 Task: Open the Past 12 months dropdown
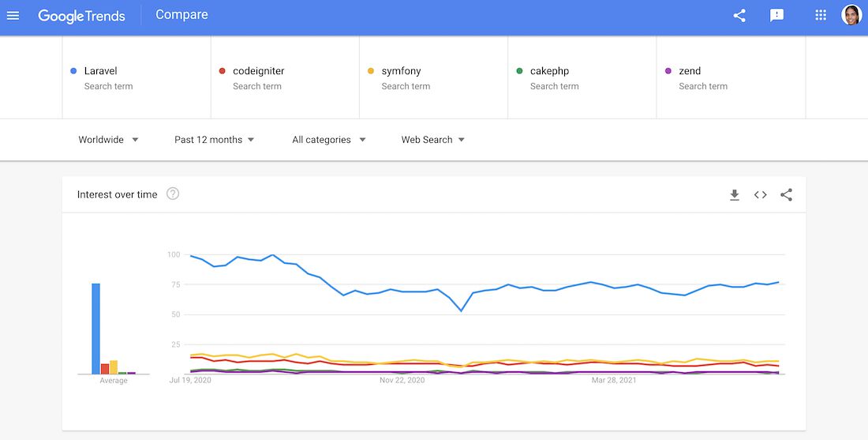(214, 140)
